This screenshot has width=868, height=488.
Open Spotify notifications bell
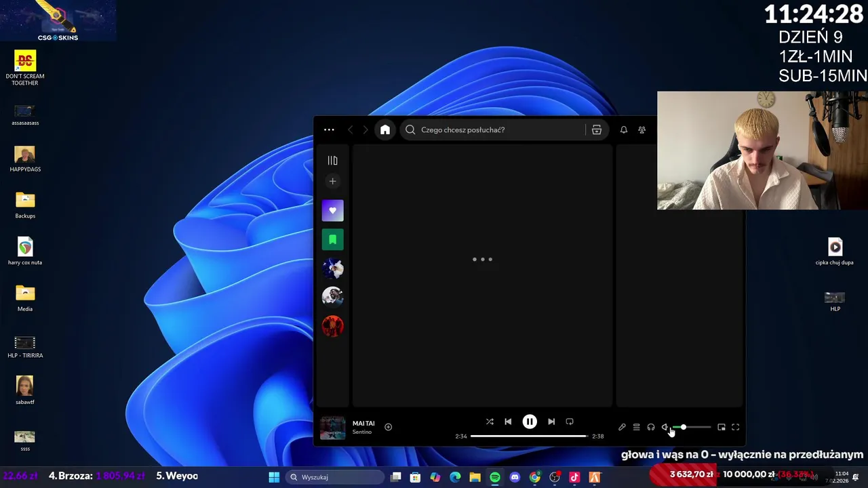(x=624, y=129)
